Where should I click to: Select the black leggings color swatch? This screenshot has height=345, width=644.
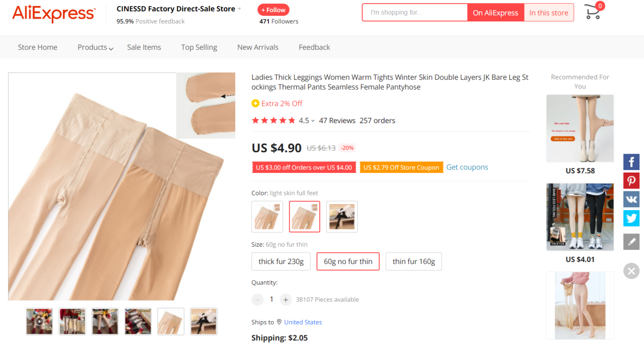click(342, 217)
